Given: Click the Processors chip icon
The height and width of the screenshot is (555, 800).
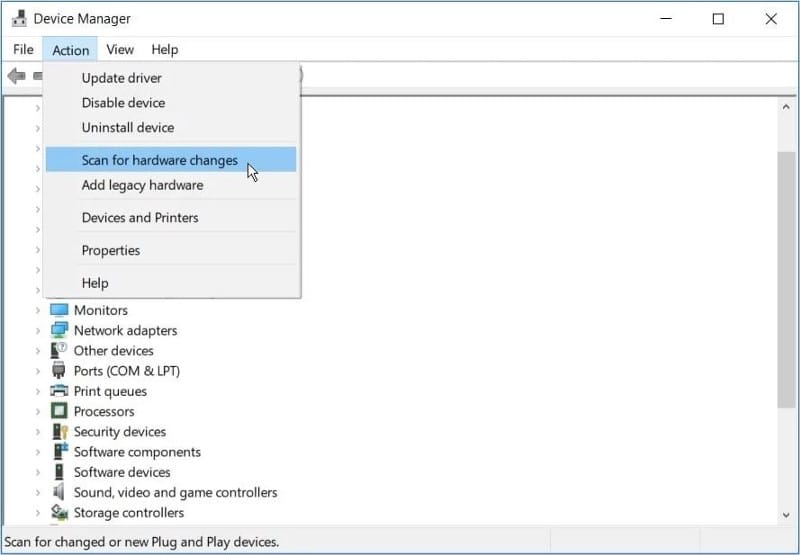Looking at the screenshot, I should (59, 411).
